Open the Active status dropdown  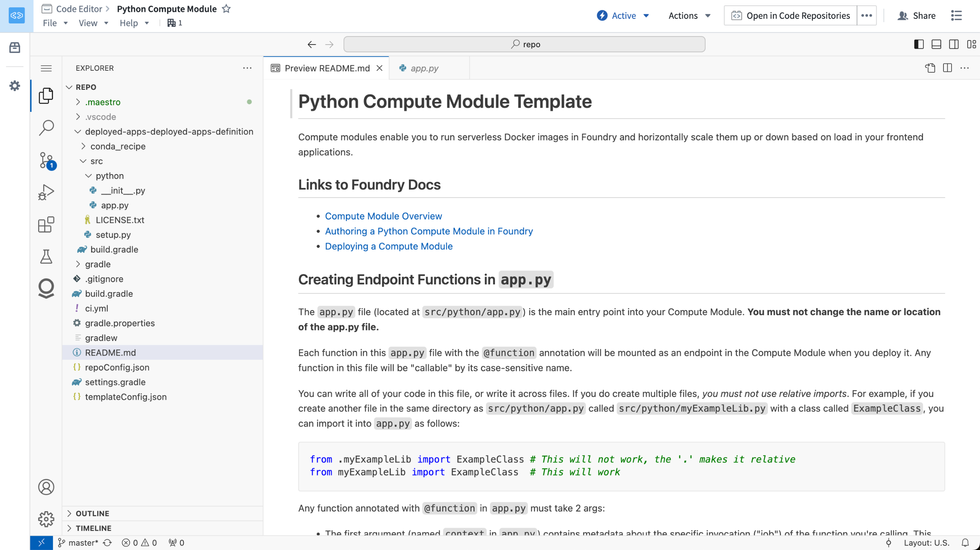(623, 15)
